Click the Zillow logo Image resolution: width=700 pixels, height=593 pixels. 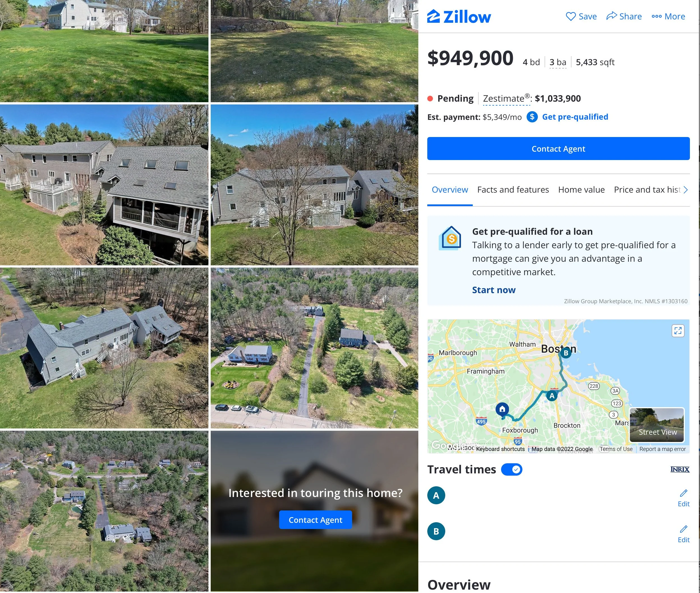tap(458, 17)
